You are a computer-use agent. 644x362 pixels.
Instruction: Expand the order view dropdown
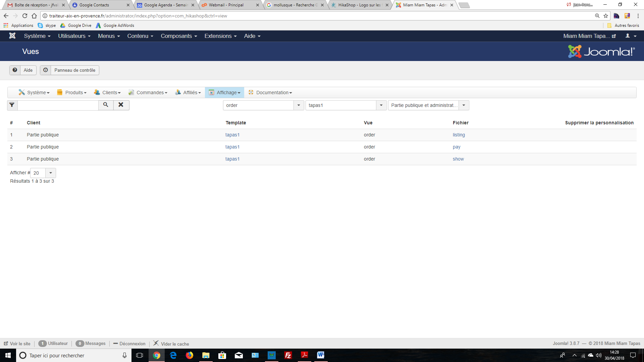pyautogui.click(x=299, y=105)
